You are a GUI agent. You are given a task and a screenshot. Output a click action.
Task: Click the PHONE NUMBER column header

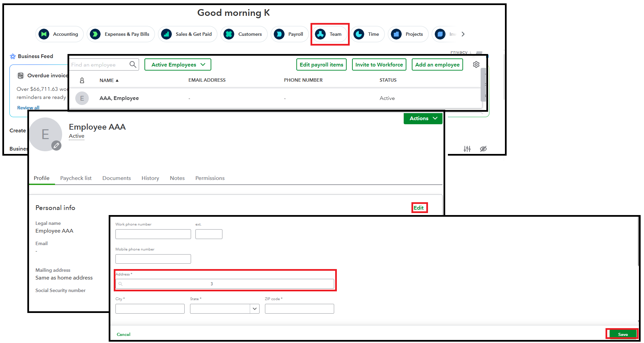point(303,80)
